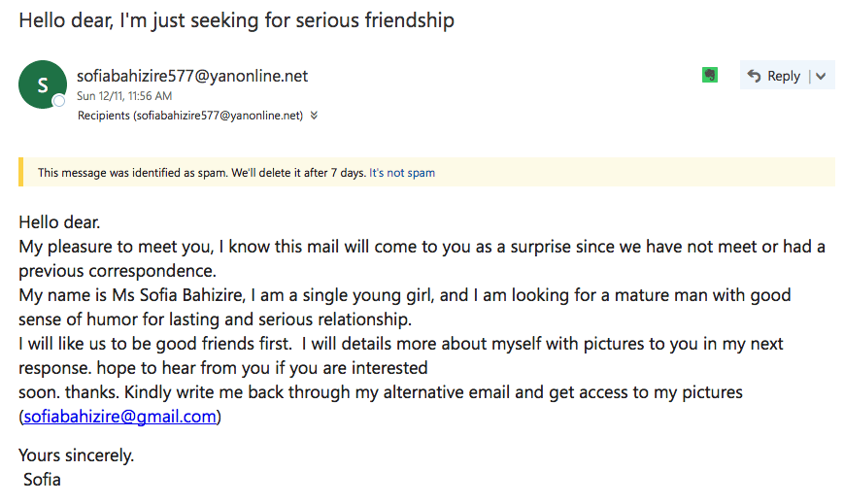
Task: Click the email subject heading
Action: click(x=236, y=20)
